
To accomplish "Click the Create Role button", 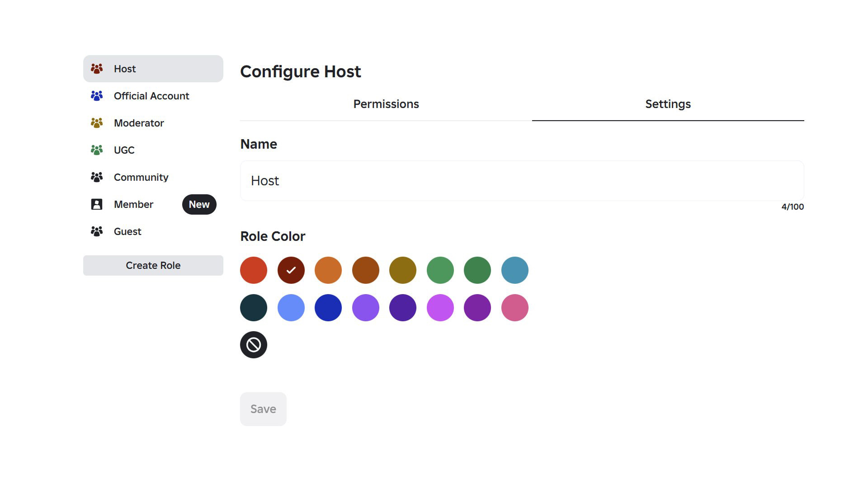I will [x=153, y=265].
